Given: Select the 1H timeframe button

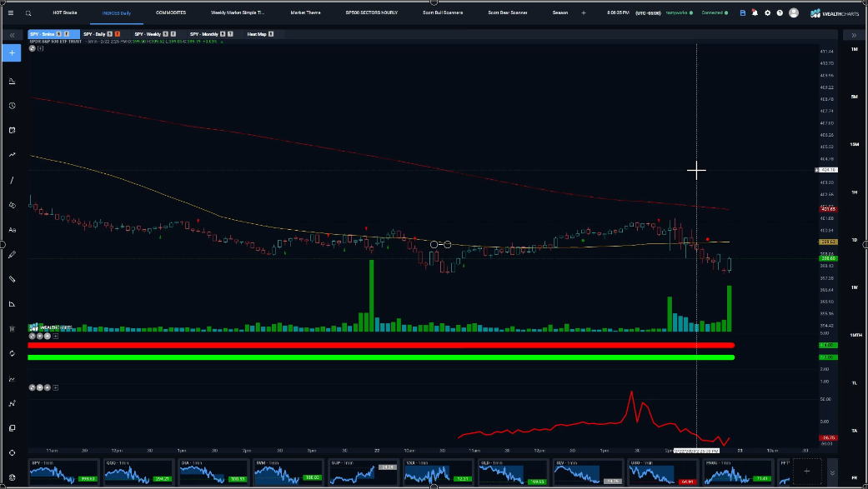Looking at the screenshot, I should (x=854, y=192).
